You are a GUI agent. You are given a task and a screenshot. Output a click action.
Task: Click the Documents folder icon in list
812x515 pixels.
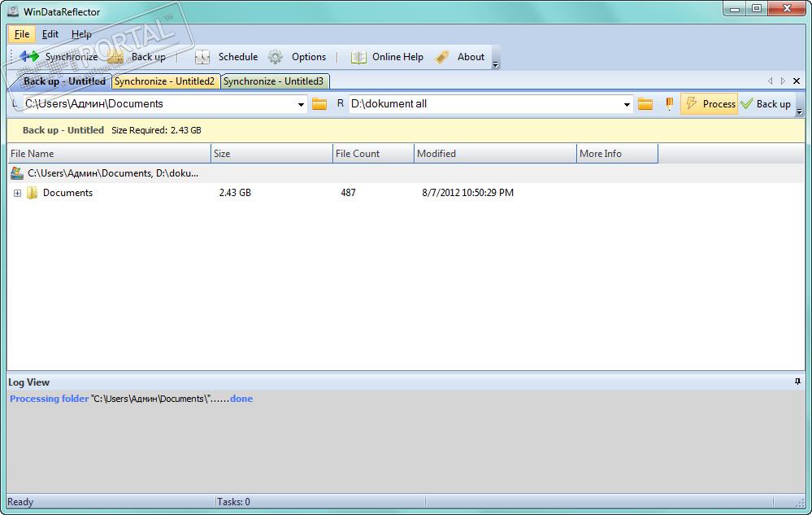pyautogui.click(x=33, y=193)
